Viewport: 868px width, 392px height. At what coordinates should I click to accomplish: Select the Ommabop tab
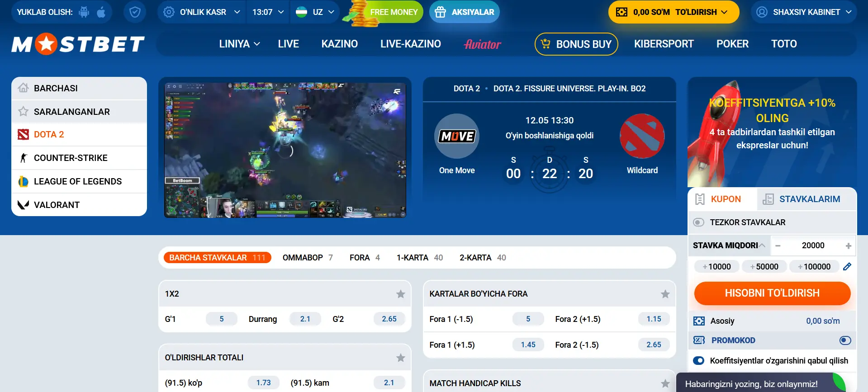[308, 258]
